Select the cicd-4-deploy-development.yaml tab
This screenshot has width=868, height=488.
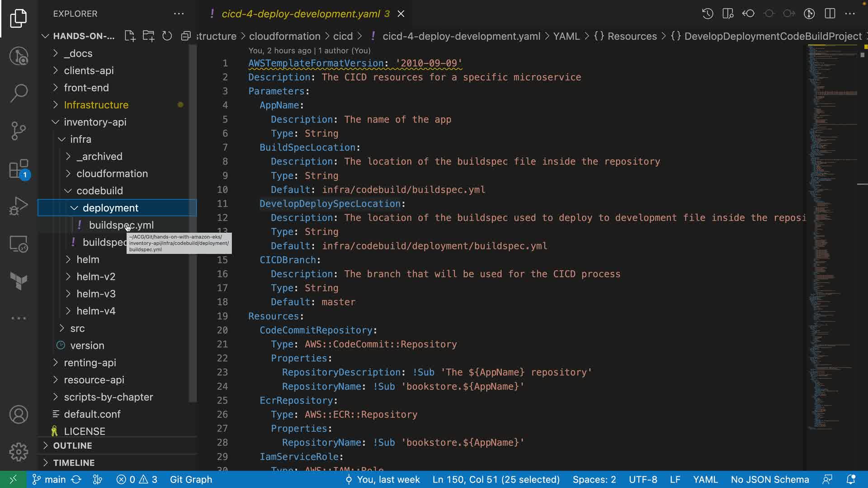[x=300, y=14]
